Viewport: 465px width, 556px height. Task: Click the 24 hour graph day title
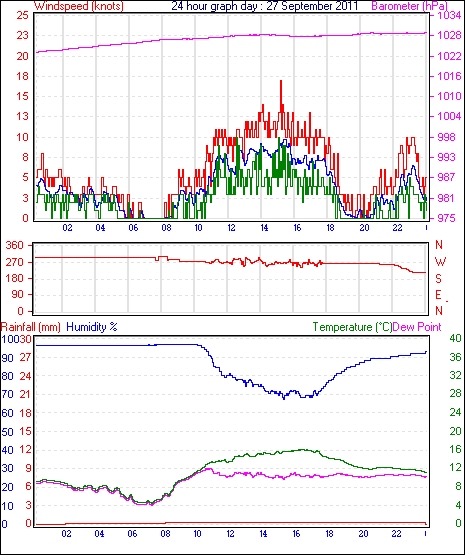(x=265, y=6)
